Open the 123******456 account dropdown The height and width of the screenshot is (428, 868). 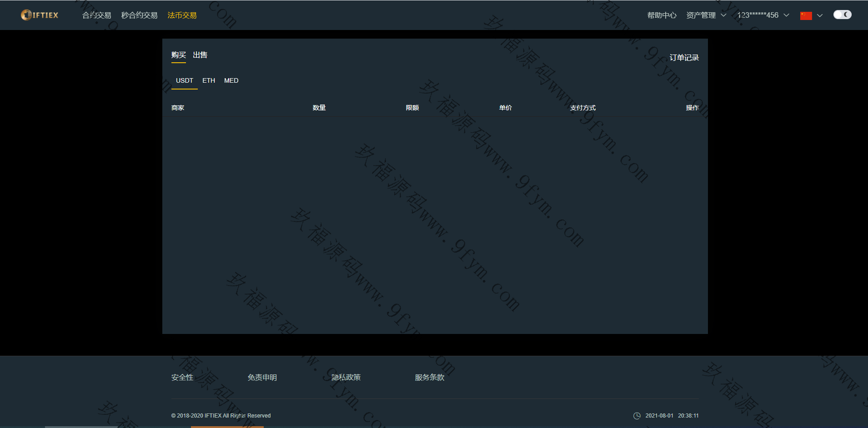(x=763, y=15)
